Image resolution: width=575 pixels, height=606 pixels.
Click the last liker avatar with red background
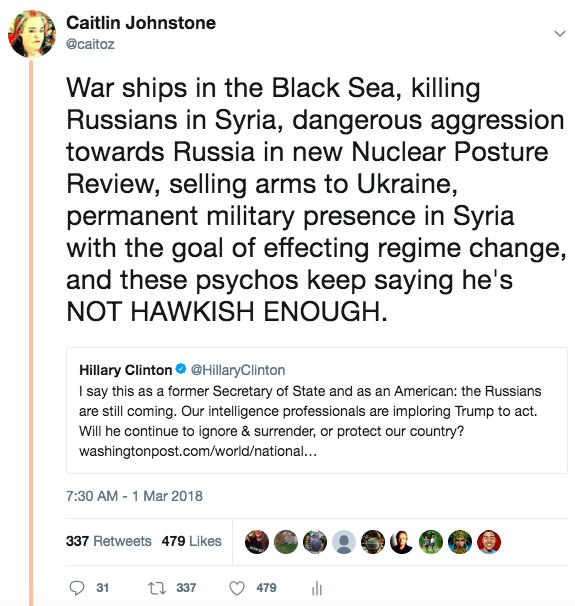tap(489, 541)
